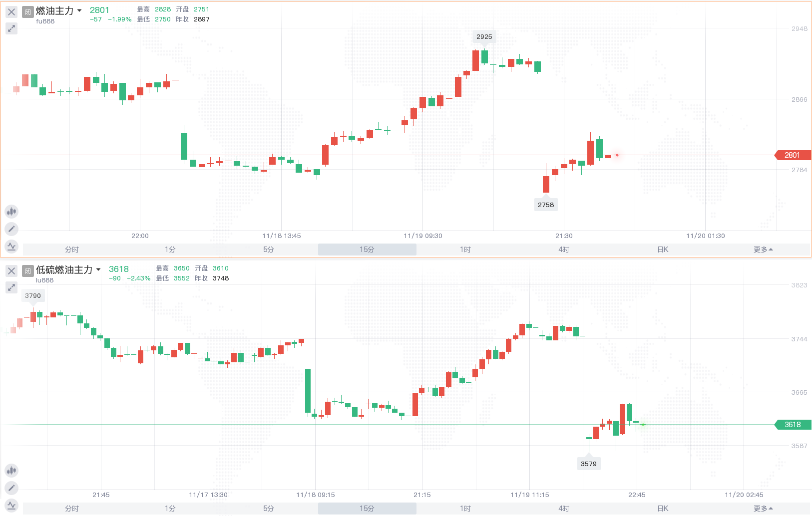The image size is (812, 516).
Task: Select 5分 timeframe in bottom chart
Action: [269, 509]
